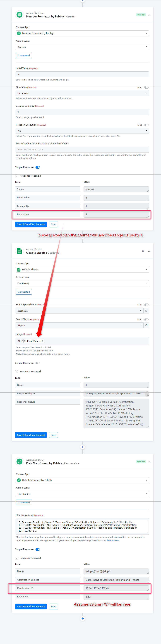Image resolution: width=161 pixels, height=644 pixels.
Task: Open Choose App dropdown showing Number Formatter by Pabbly
Action: [x=82, y=33]
